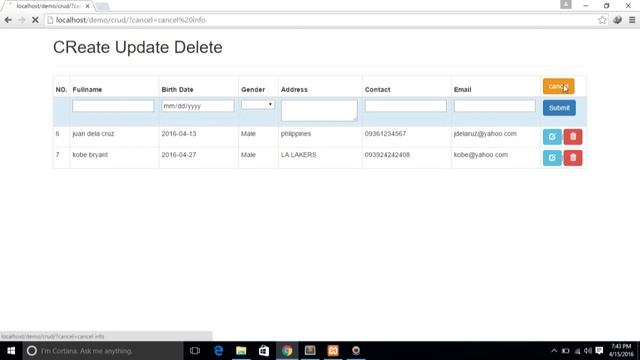Open XAMPP icon on taskbar

click(x=333, y=351)
